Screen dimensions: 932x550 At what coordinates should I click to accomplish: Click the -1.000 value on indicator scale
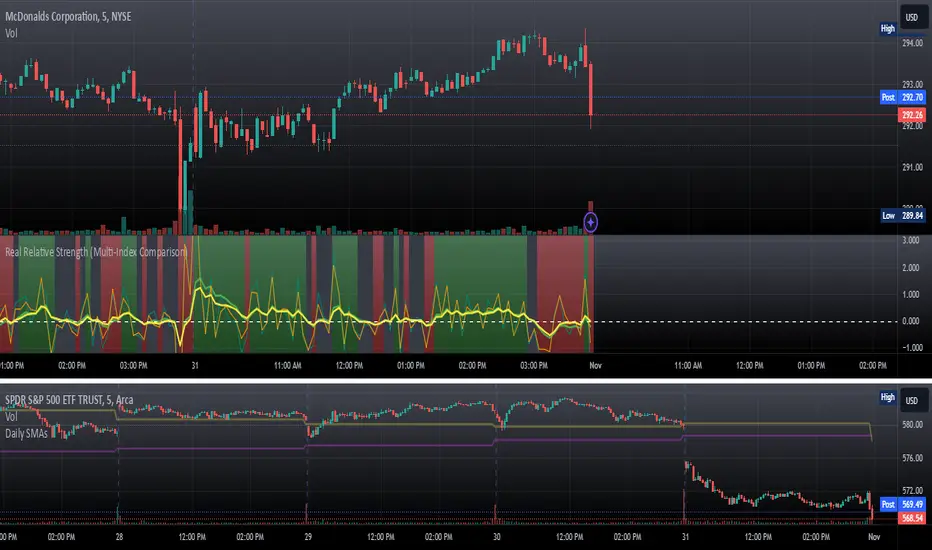pos(911,348)
